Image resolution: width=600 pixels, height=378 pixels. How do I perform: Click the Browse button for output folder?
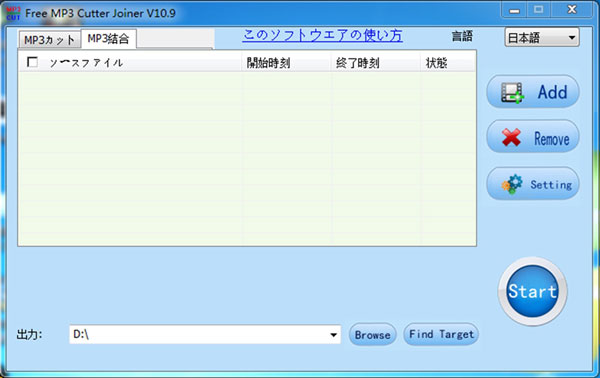tap(372, 335)
